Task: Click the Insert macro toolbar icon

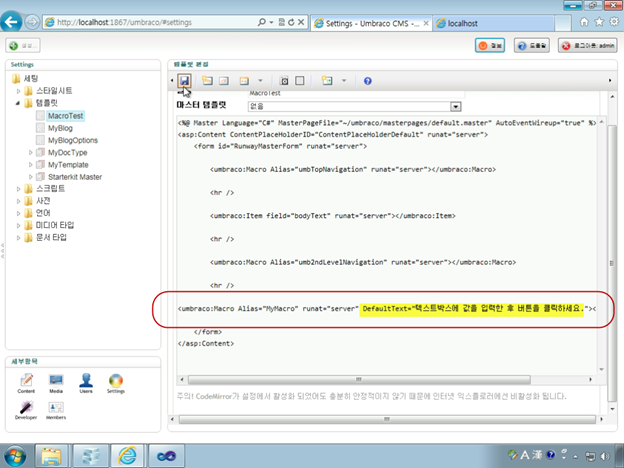Action: pos(244,81)
